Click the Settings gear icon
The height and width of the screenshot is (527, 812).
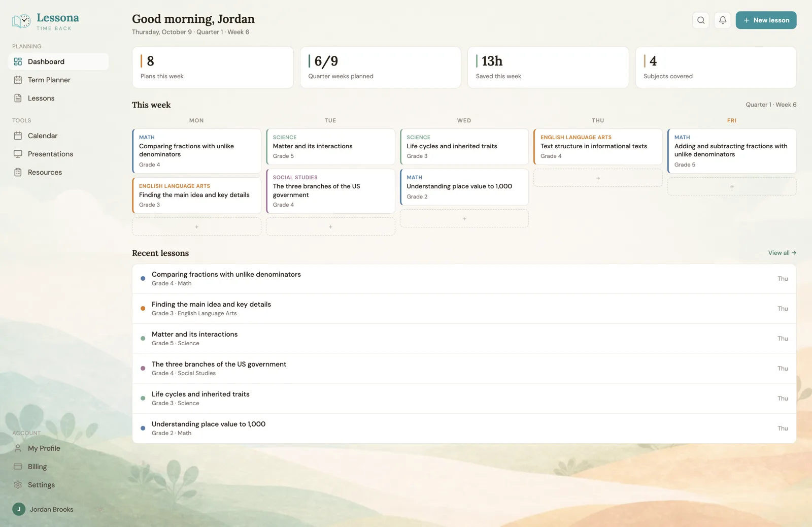pos(18,485)
